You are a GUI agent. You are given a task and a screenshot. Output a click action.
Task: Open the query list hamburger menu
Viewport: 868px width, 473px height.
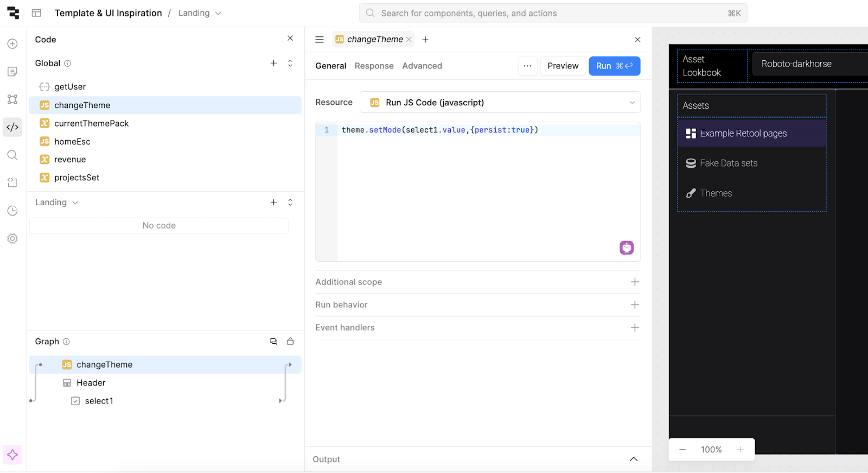pyautogui.click(x=320, y=40)
